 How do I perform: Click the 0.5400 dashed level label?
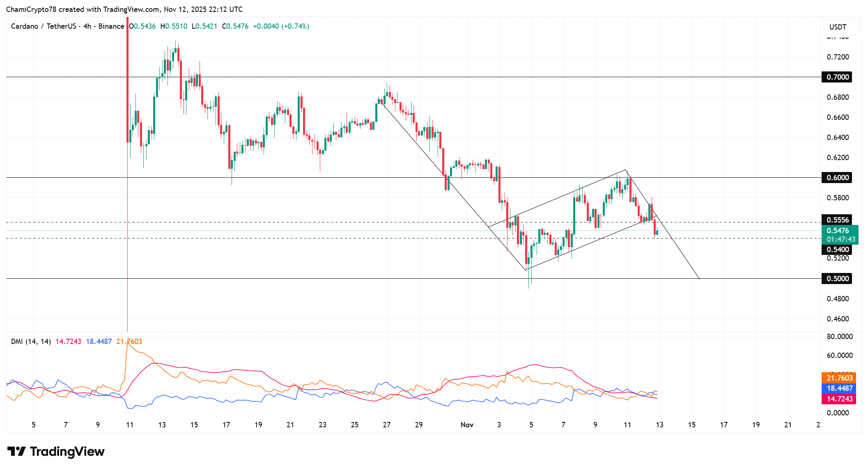[x=838, y=250]
